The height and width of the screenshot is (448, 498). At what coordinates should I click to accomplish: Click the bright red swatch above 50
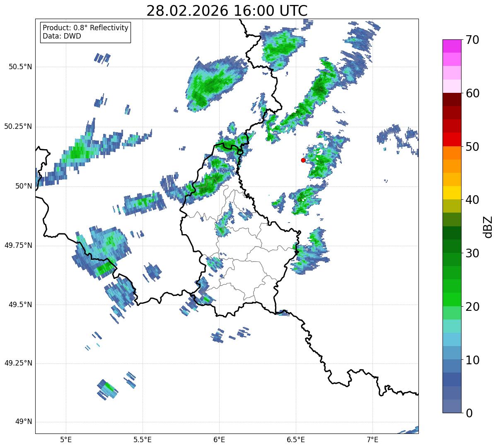pyautogui.click(x=452, y=140)
